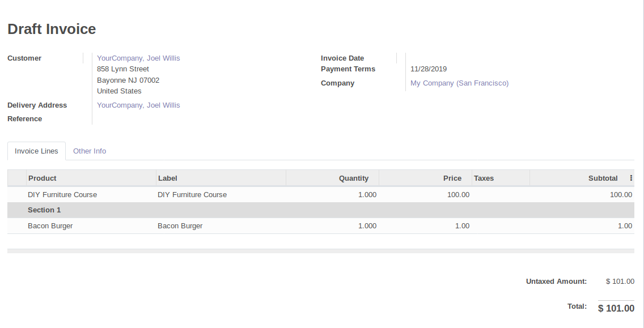
Task: Open the Taxes cell for Bacon Burger
Action: pyautogui.click(x=499, y=225)
